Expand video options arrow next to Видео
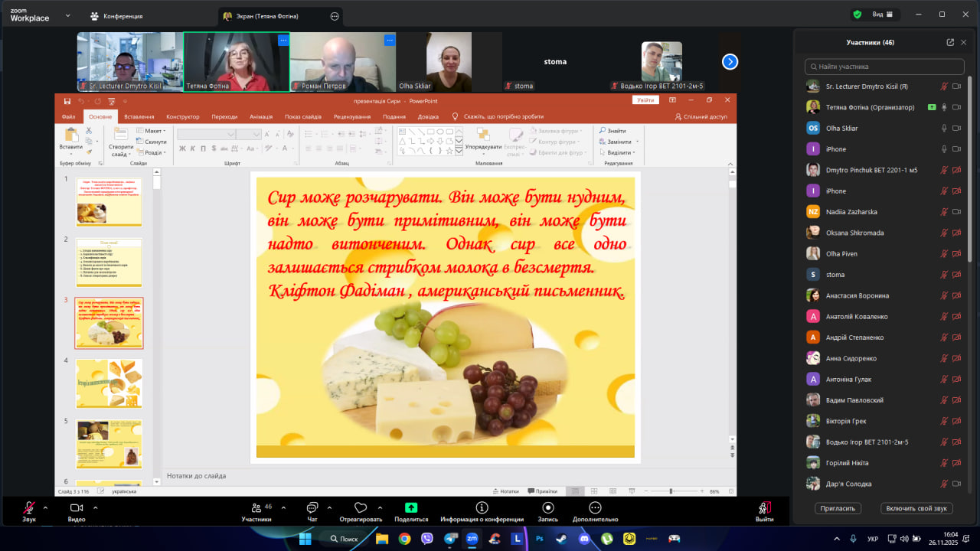This screenshot has width=980, height=551. coord(95,507)
